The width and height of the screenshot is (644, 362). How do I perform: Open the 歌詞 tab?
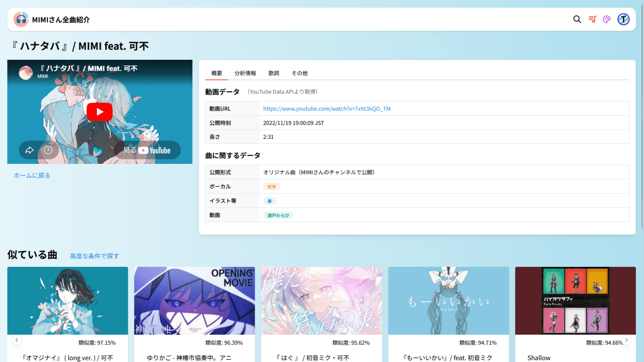[x=274, y=73]
